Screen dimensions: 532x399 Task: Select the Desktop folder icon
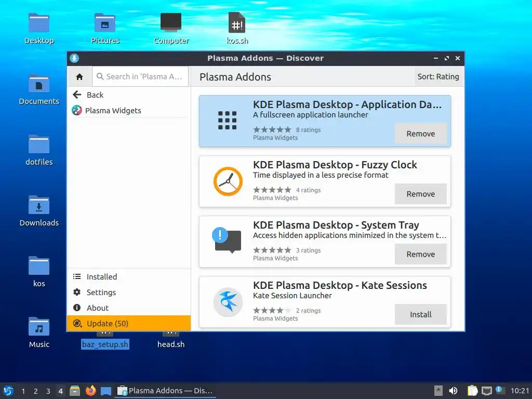point(39,23)
